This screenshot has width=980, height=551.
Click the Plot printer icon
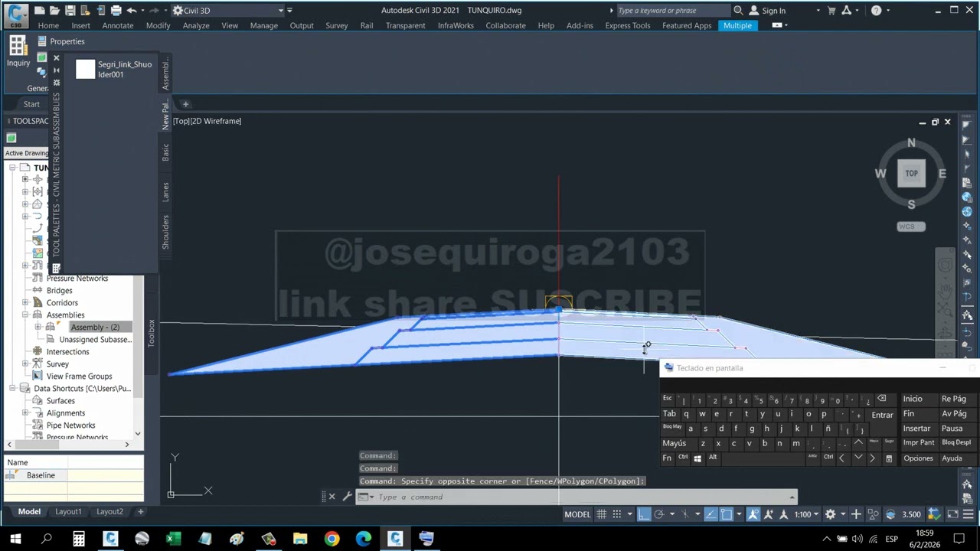[116, 11]
